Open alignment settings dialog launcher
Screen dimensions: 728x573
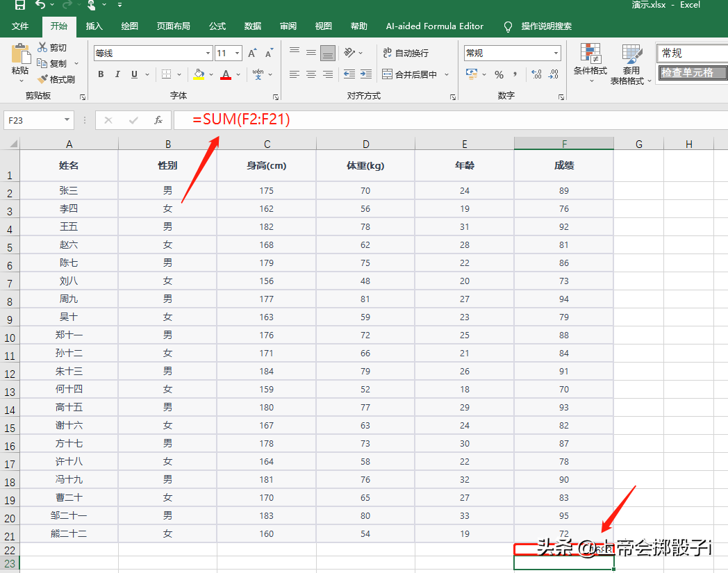coord(453,97)
